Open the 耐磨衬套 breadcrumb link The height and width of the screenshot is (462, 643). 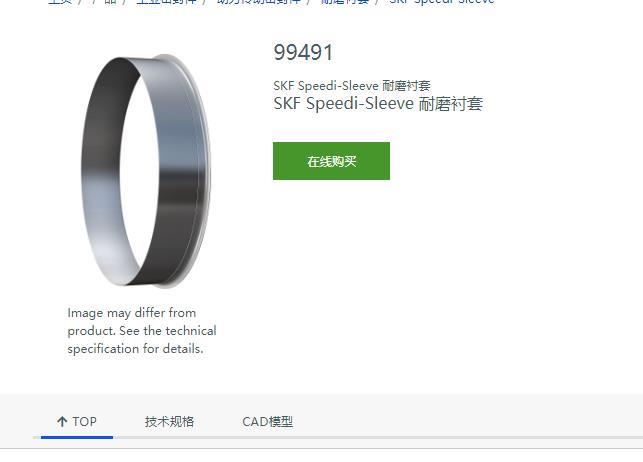(x=345, y=2)
